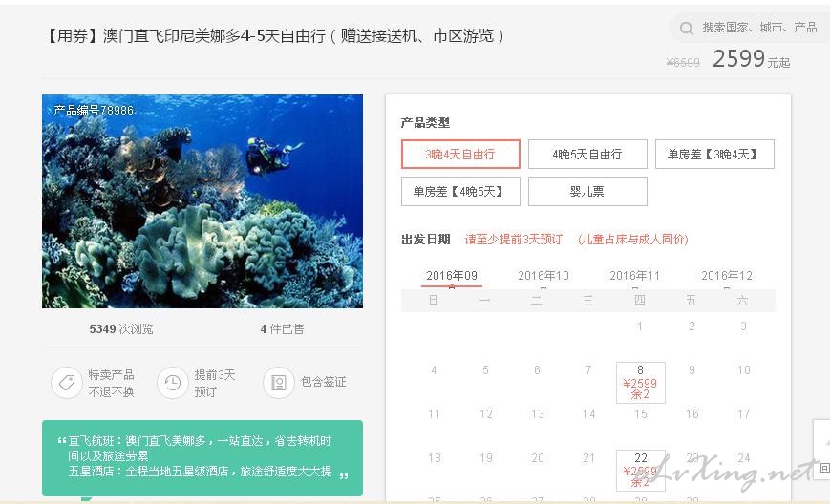
Task: Click the search magnifier icon
Action: tap(686, 28)
